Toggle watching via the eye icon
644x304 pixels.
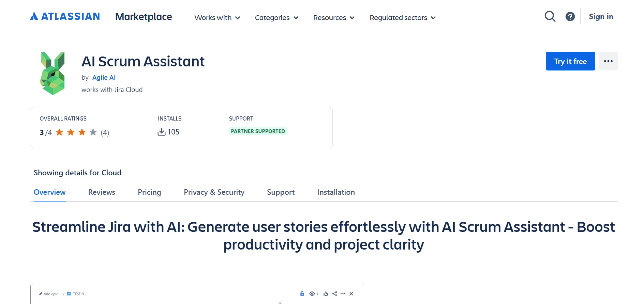click(312, 293)
